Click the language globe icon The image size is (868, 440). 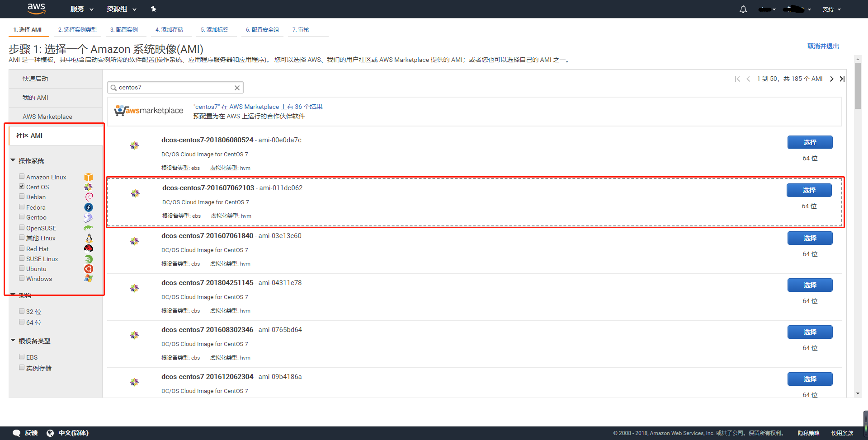click(50, 433)
